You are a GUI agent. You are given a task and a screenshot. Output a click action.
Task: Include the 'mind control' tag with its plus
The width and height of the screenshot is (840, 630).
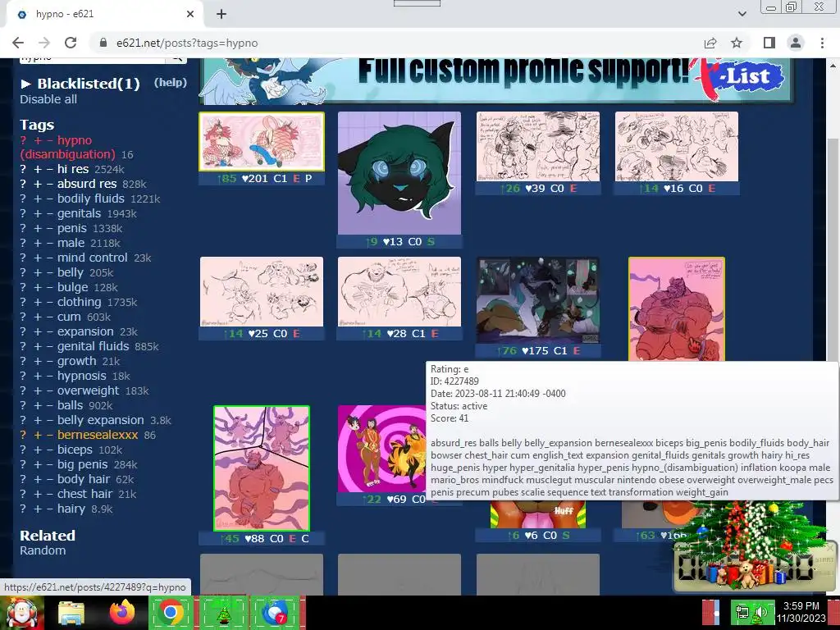pos(38,258)
